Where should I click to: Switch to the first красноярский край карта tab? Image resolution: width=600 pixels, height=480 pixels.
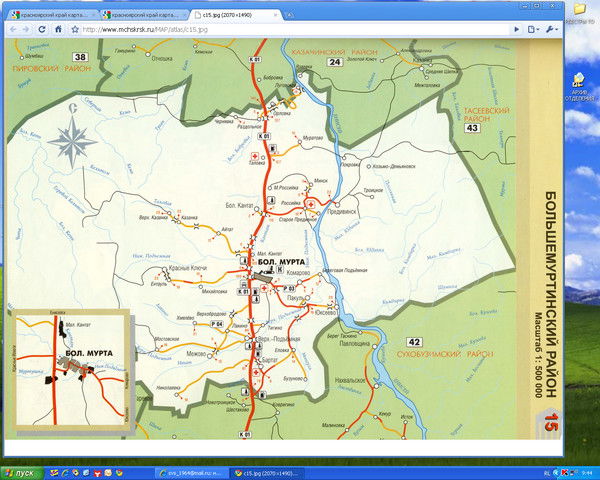(x=52, y=17)
